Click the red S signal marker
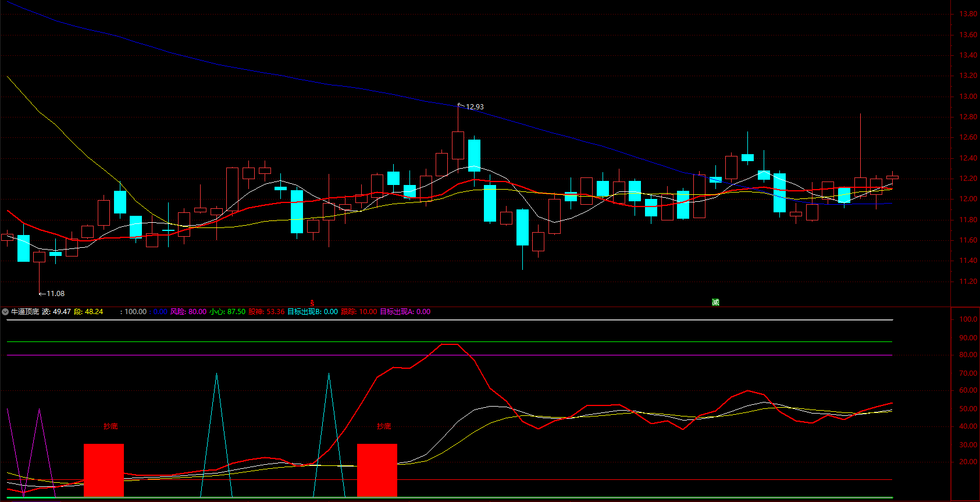The image size is (980, 502). (x=312, y=303)
